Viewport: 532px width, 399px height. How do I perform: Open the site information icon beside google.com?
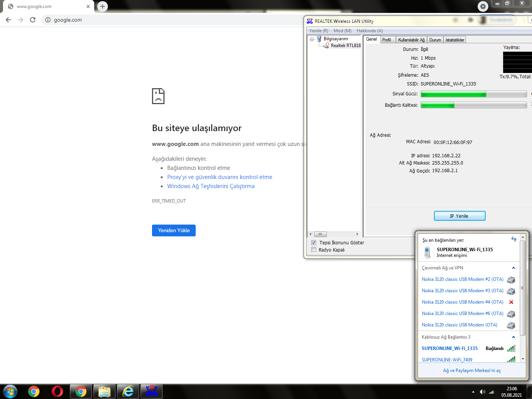(x=48, y=20)
